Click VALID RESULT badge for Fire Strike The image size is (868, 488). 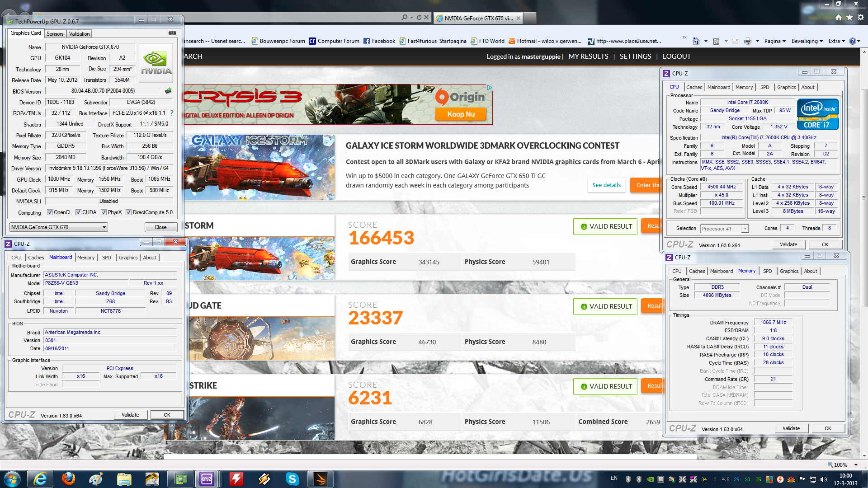click(605, 386)
